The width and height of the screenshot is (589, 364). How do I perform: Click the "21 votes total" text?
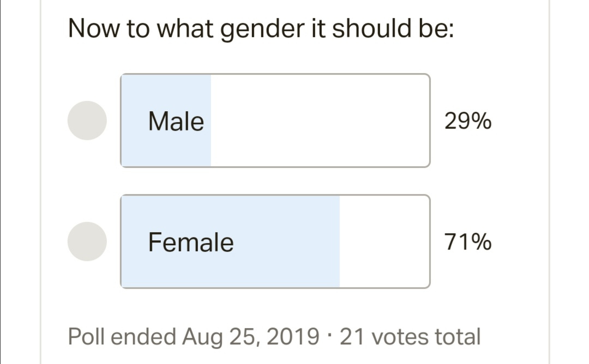pyautogui.click(x=410, y=337)
